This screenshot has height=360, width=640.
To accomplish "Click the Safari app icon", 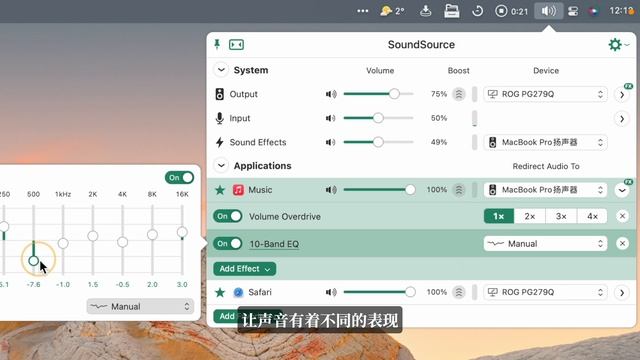I will point(238,292).
